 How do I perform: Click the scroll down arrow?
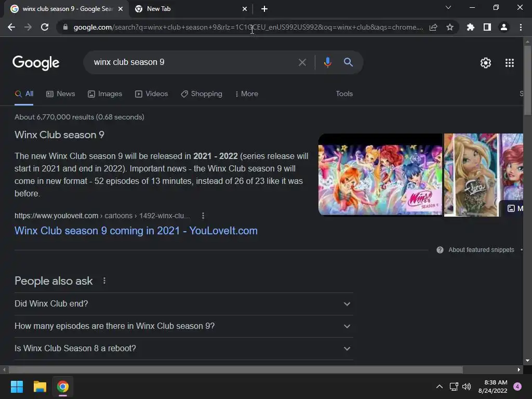(x=527, y=361)
